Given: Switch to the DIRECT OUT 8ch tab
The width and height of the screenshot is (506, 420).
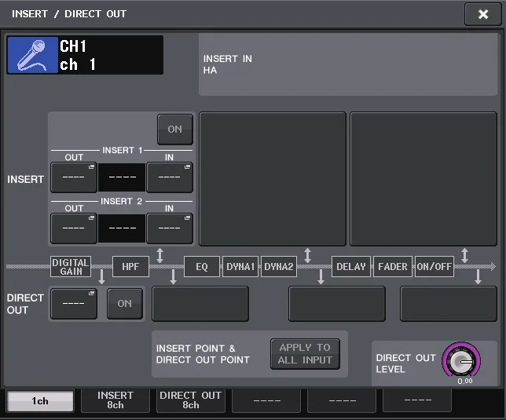Looking at the screenshot, I should (190, 400).
